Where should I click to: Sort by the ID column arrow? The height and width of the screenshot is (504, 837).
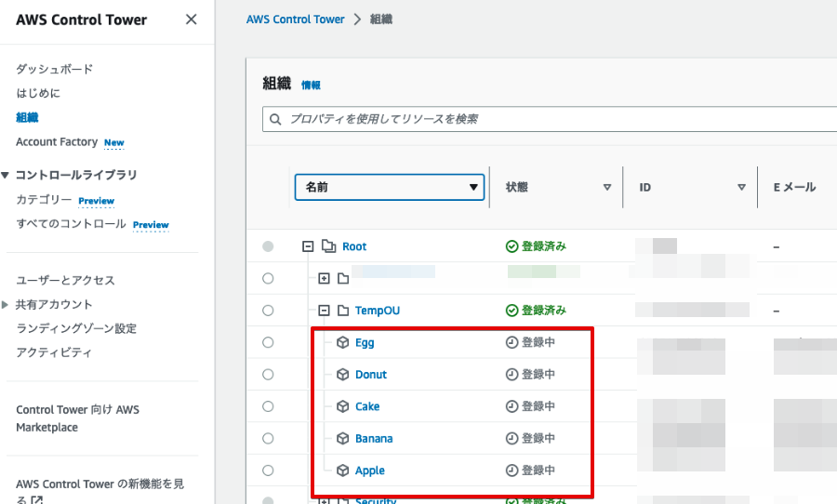tap(741, 188)
